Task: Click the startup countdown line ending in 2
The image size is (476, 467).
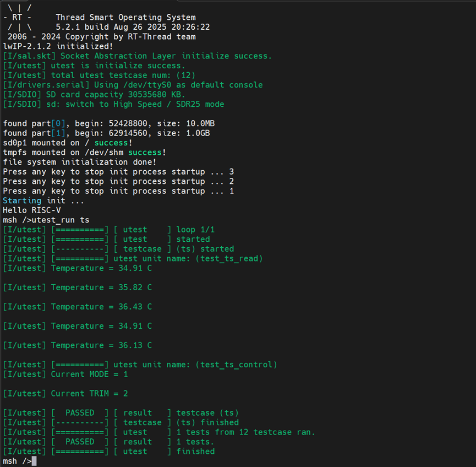Action: (x=118, y=181)
